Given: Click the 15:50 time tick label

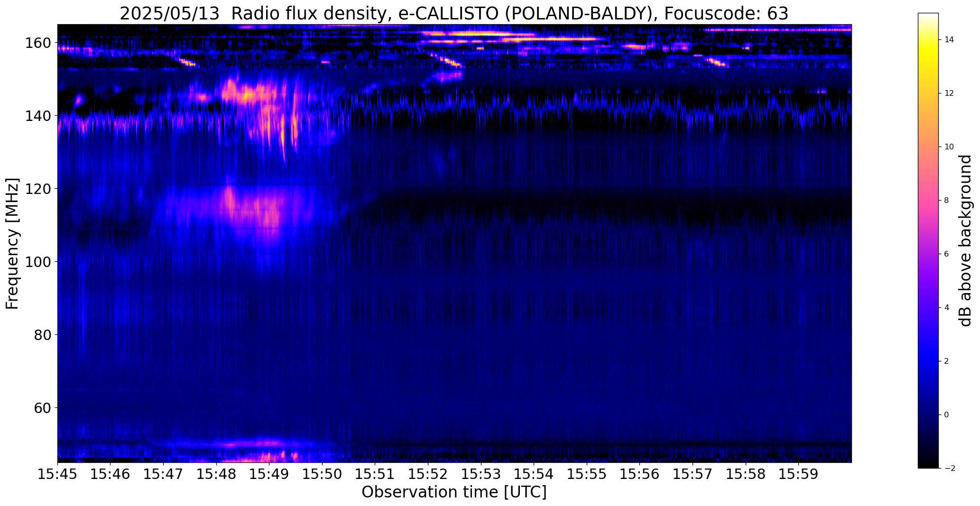Looking at the screenshot, I should (322, 474).
